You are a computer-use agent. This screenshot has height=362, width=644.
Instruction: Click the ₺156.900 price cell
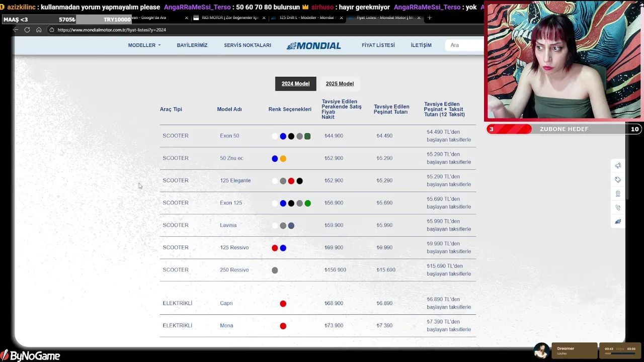(x=335, y=270)
